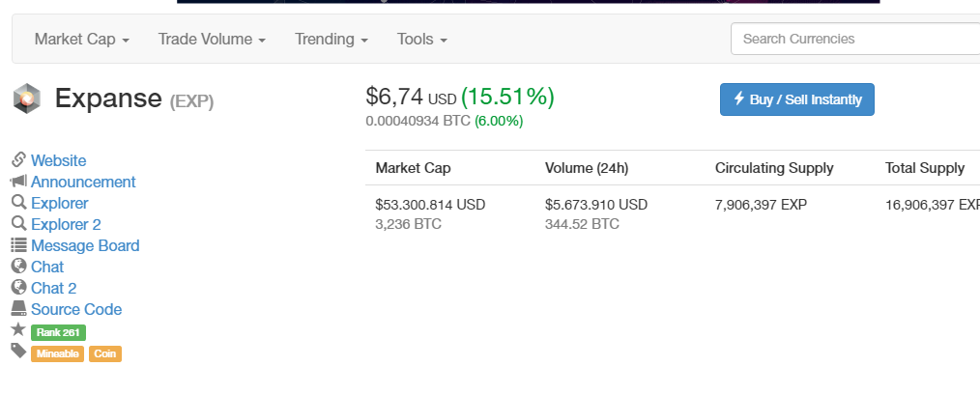Click the Expanse coin logo icon

[26, 98]
